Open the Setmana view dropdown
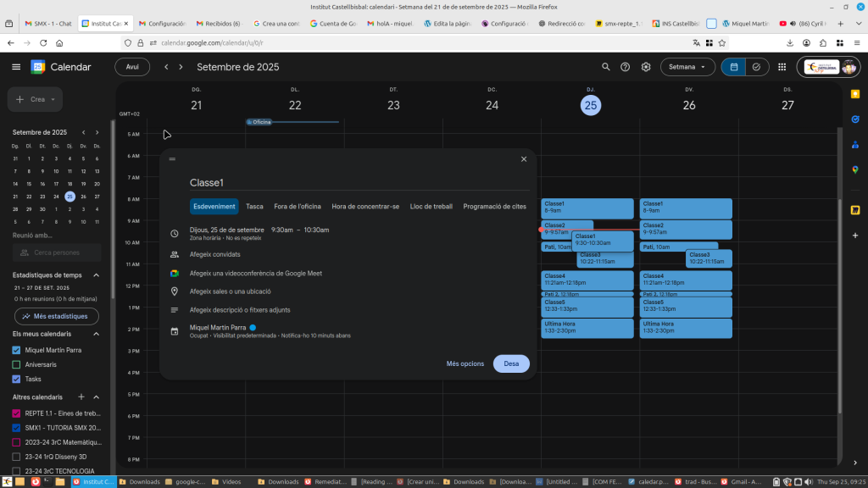The width and height of the screenshot is (868, 488). click(x=687, y=67)
